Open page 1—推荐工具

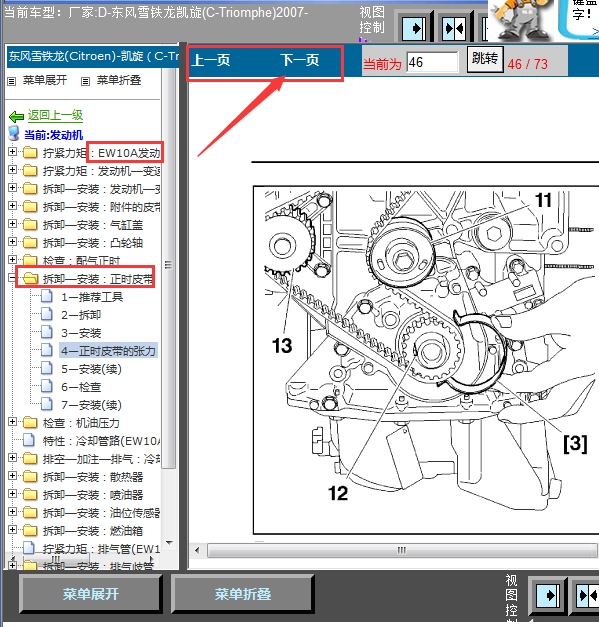coord(92,297)
